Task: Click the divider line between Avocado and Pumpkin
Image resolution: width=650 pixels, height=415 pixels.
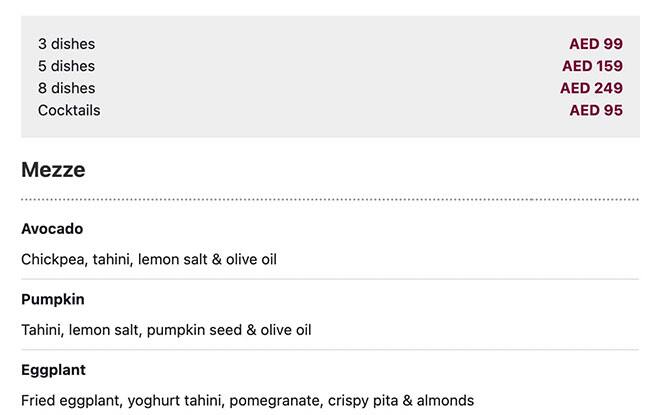Action: 330,279
